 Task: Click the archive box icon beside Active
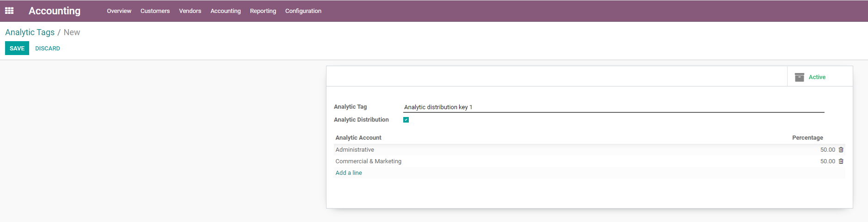pos(799,77)
